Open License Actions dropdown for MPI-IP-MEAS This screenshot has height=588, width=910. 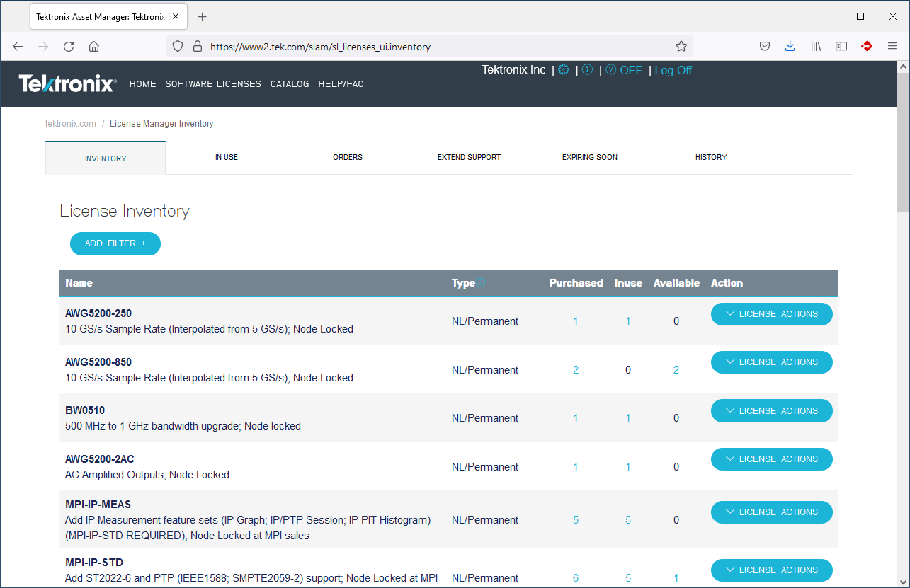coord(771,512)
